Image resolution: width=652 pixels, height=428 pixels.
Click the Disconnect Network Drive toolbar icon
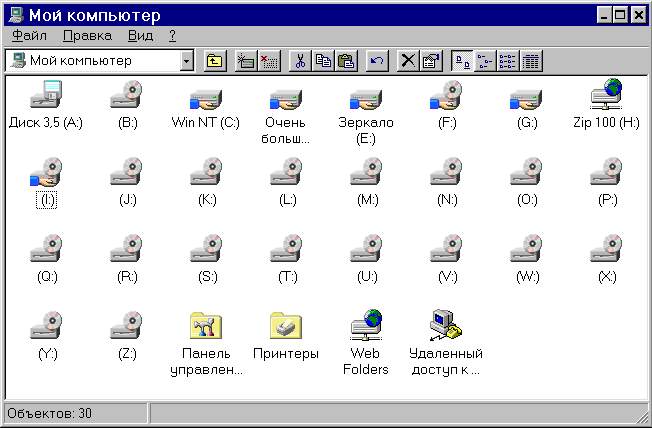[x=269, y=61]
